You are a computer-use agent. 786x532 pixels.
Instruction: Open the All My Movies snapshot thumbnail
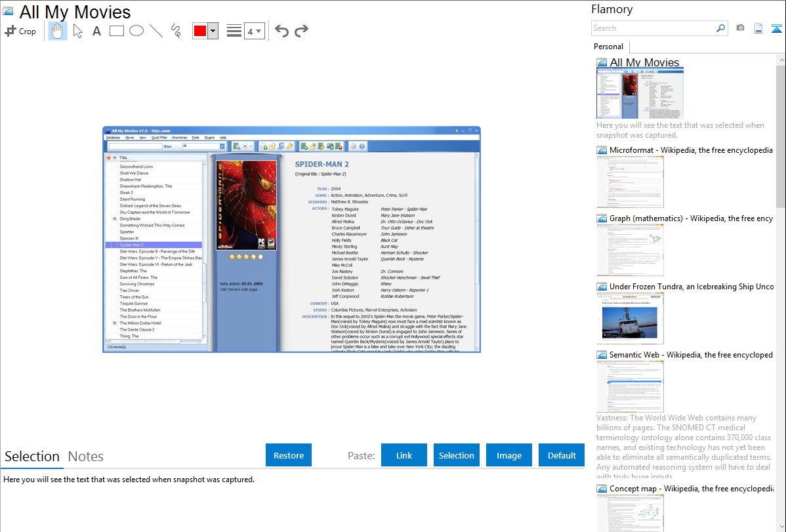click(x=640, y=94)
